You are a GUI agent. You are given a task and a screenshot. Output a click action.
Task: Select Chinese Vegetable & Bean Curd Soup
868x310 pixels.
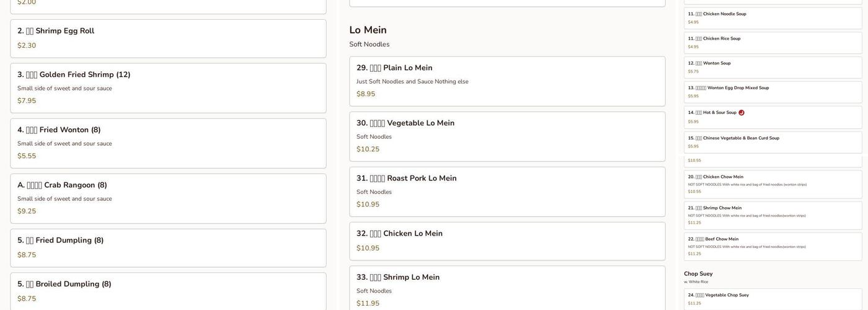click(x=773, y=142)
